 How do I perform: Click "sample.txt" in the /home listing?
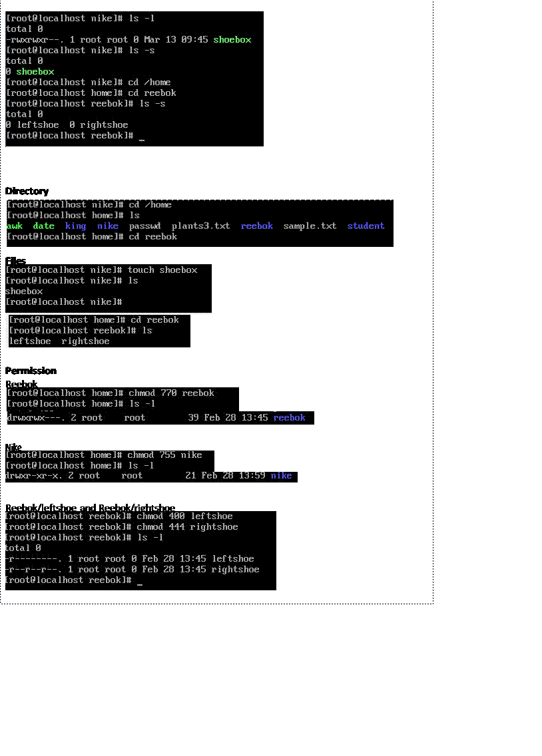tap(310, 226)
